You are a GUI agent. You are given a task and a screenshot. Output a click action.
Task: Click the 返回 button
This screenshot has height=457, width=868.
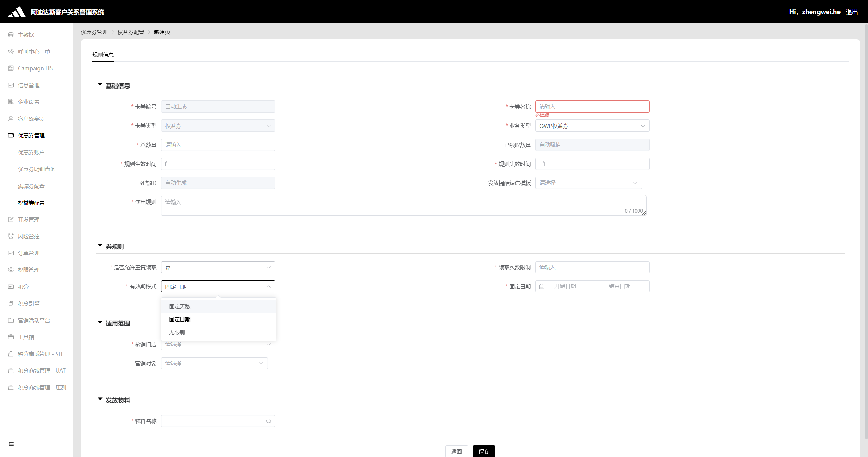click(x=456, y=451)
